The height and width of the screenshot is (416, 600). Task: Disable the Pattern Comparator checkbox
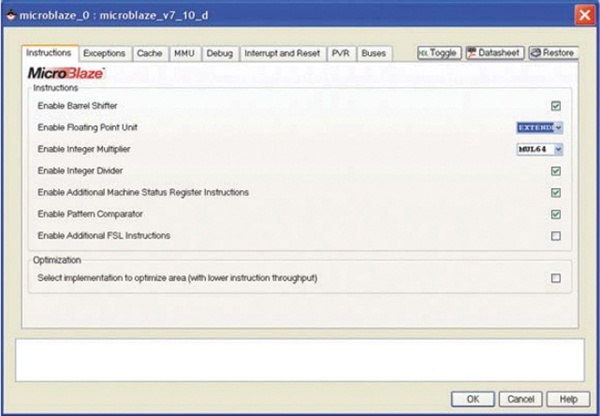point(556,214)
